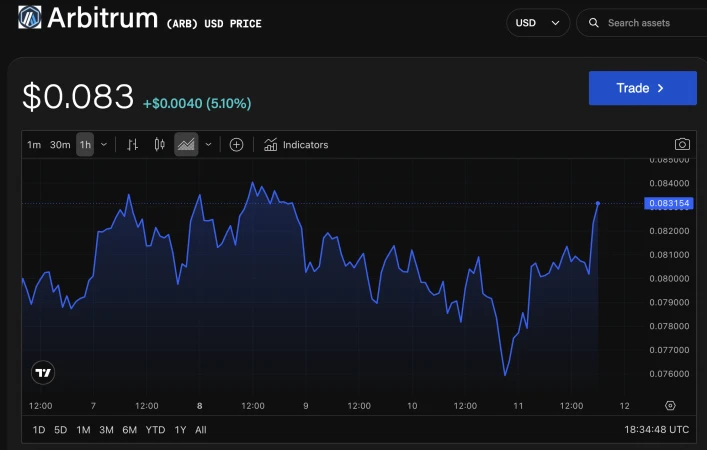Click the $0.083 price heading
707x450 pixels.
(x=78, y=96)
